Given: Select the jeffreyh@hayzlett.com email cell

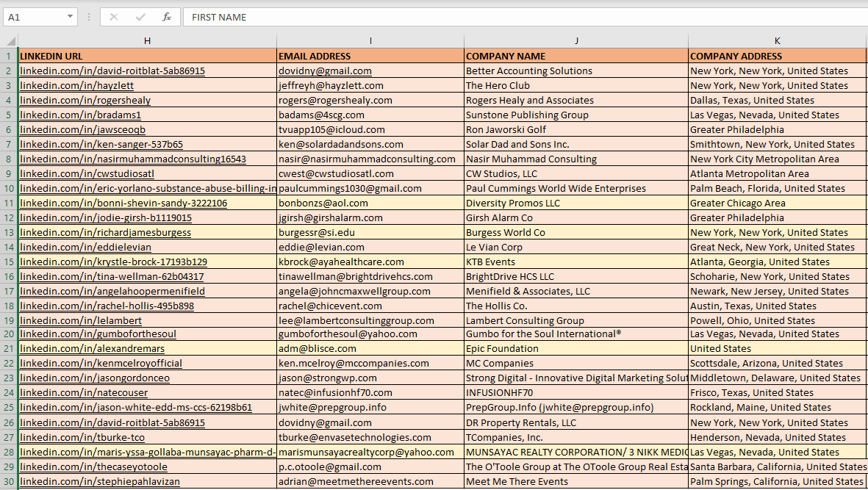Looking at the screenshot, I should 370,86.
